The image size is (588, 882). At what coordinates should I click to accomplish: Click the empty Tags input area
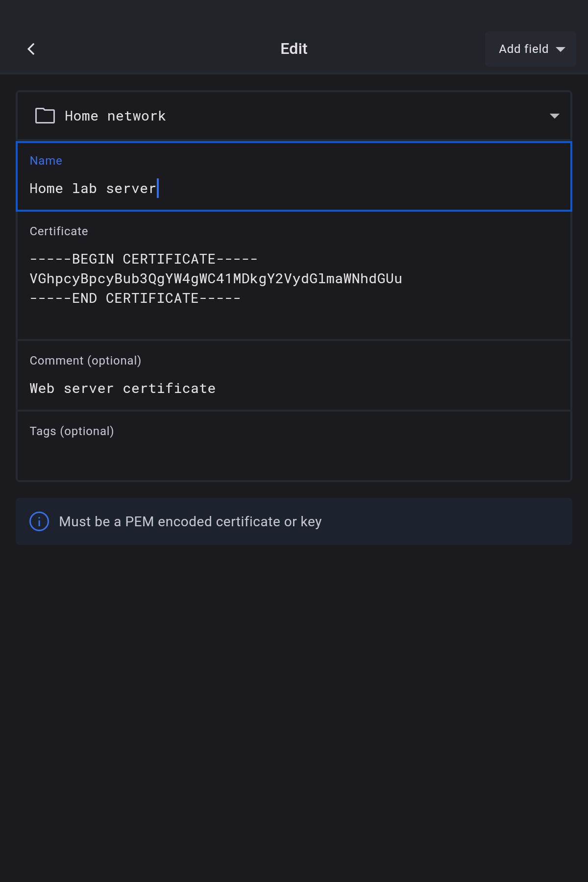tap(294, 458)
